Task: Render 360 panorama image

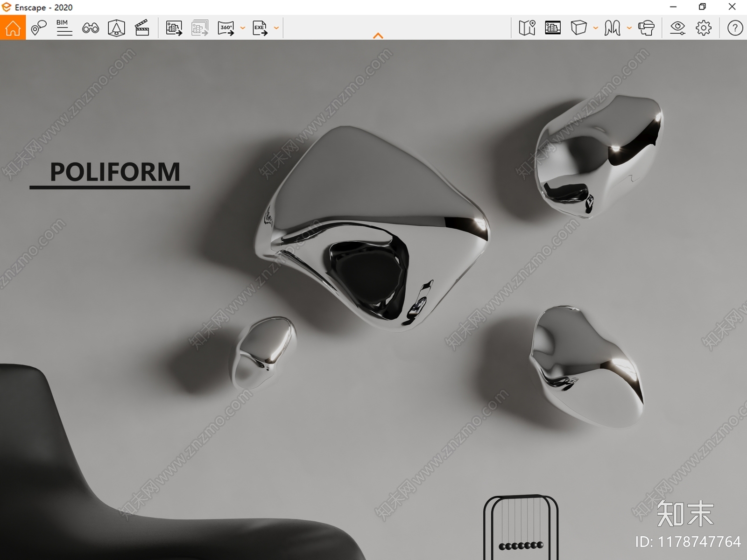Action: [x=226, y=28]
